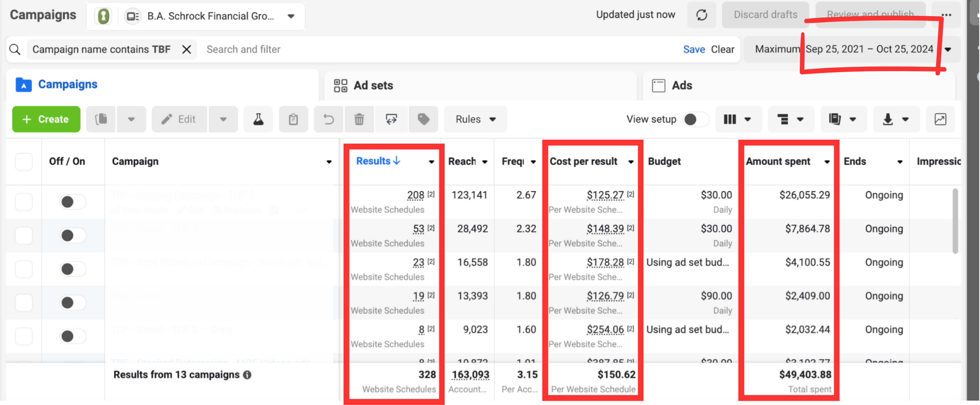Expand the Rules dropdown
Image resolution: width=980 pixels, height=405 pixels.
coord(475,119)
